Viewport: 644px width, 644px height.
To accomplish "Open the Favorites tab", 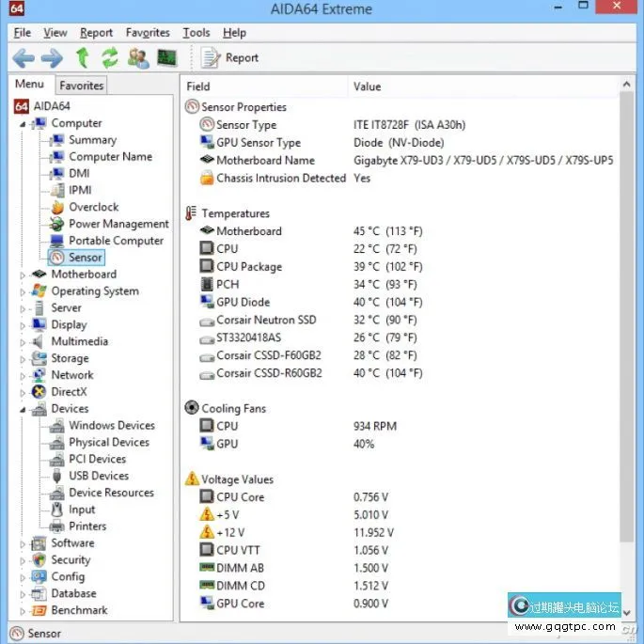I will (81, 86).
